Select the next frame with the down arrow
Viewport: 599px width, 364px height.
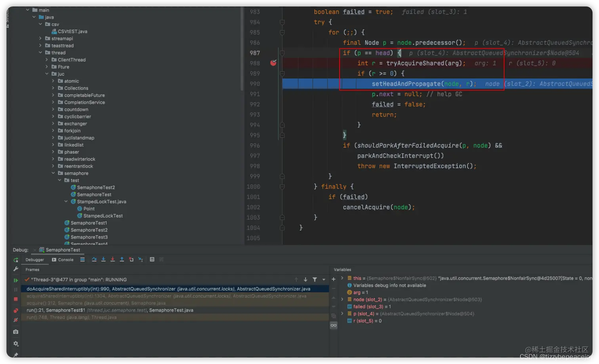point(305,280)
